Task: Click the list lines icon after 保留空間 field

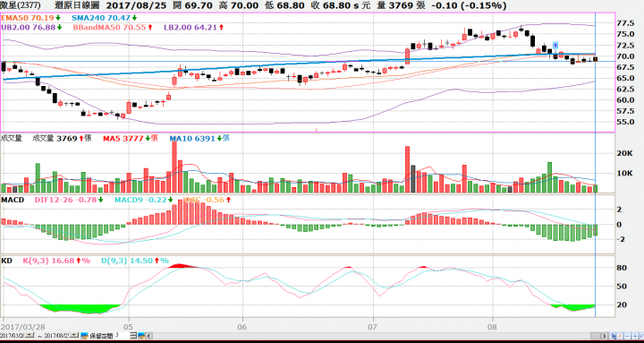Action: pyautogui.click(x=133, y=336)
